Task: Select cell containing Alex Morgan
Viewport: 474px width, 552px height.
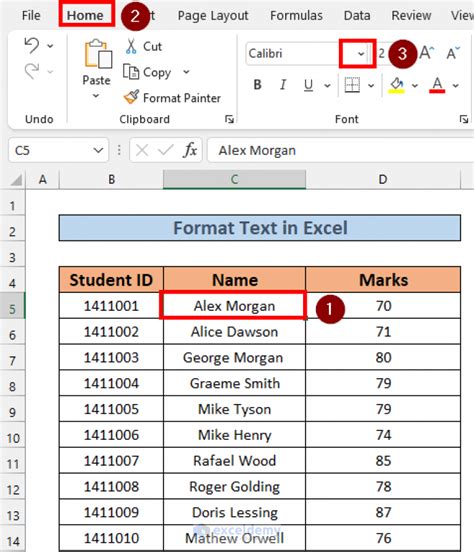Action: pyautogui.click(x=235, y=306)
